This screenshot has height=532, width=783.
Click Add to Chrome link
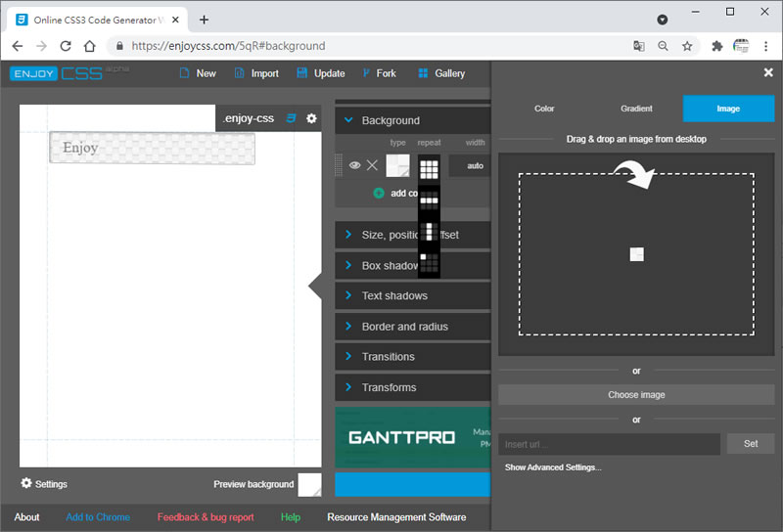(x=98, y=517)
